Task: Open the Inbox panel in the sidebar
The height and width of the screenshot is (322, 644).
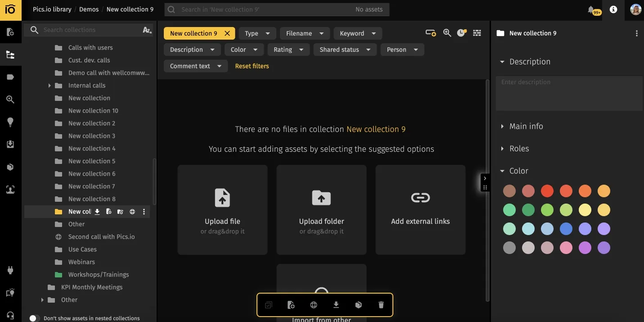Action: [11, 144]
